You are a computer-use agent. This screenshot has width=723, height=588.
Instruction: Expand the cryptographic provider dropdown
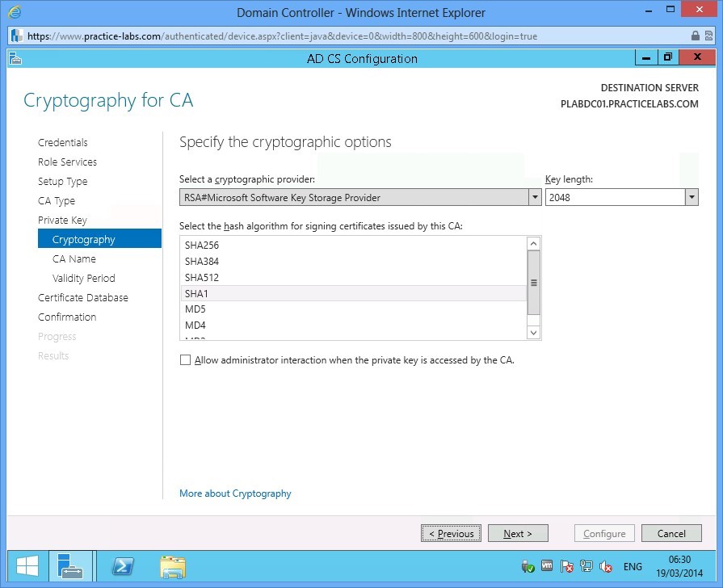pyautogui.click(x=534, y=197)
